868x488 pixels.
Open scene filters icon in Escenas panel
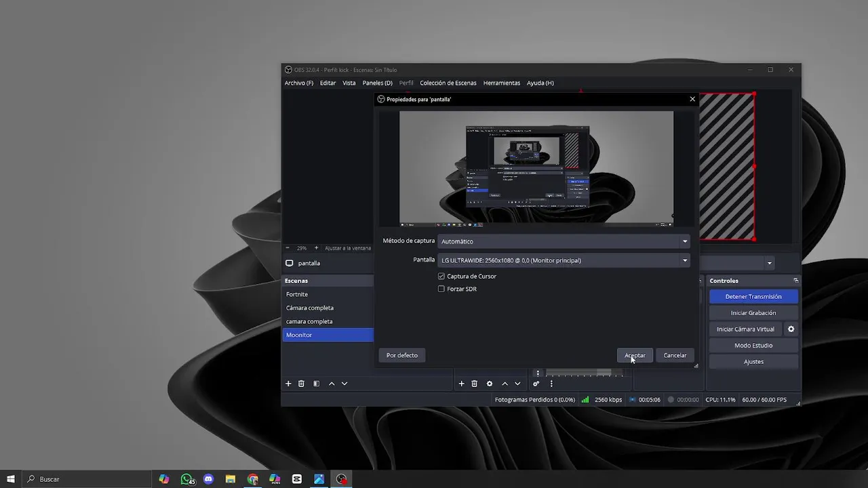tap(316, 384)
